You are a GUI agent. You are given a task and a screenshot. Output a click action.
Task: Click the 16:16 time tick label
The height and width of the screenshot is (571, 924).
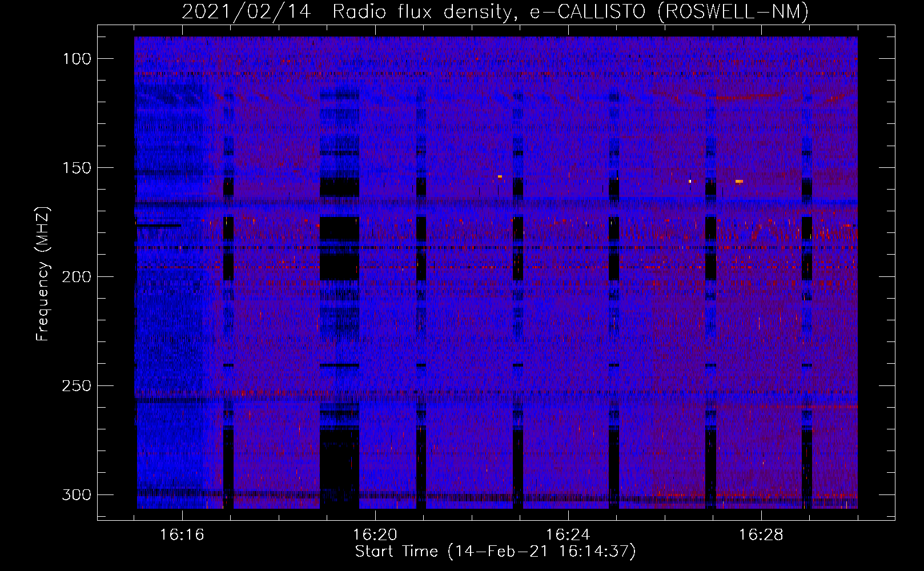pyautogui.click(x=182, y=535)
